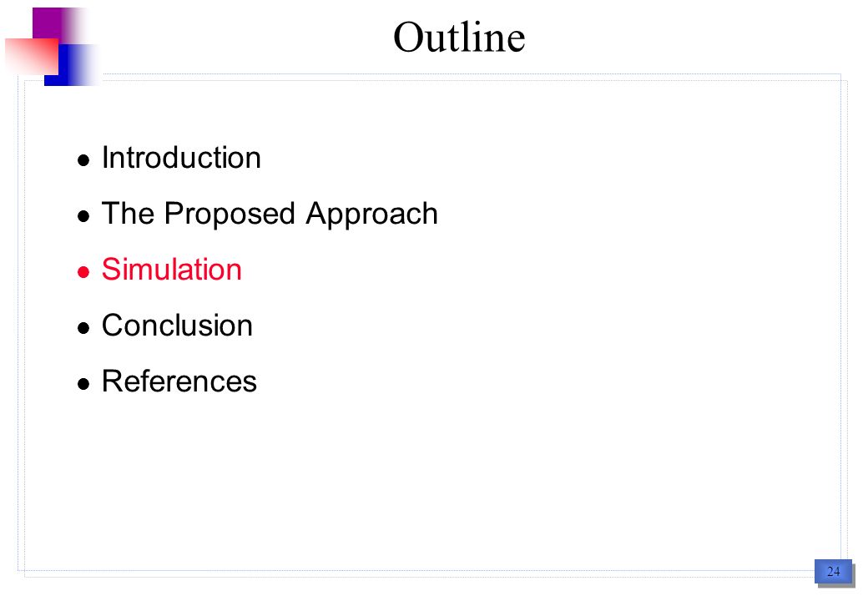Click the word Approach in second bullet
The height and width of the screenshot is (601, 868).
(371, 215)
